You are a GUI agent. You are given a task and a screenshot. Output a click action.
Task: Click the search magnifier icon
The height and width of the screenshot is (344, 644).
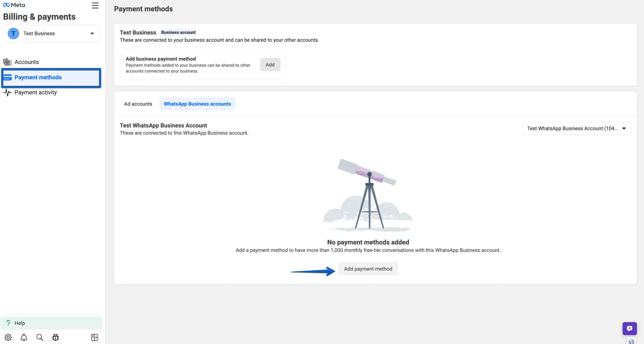coord(40,337)
